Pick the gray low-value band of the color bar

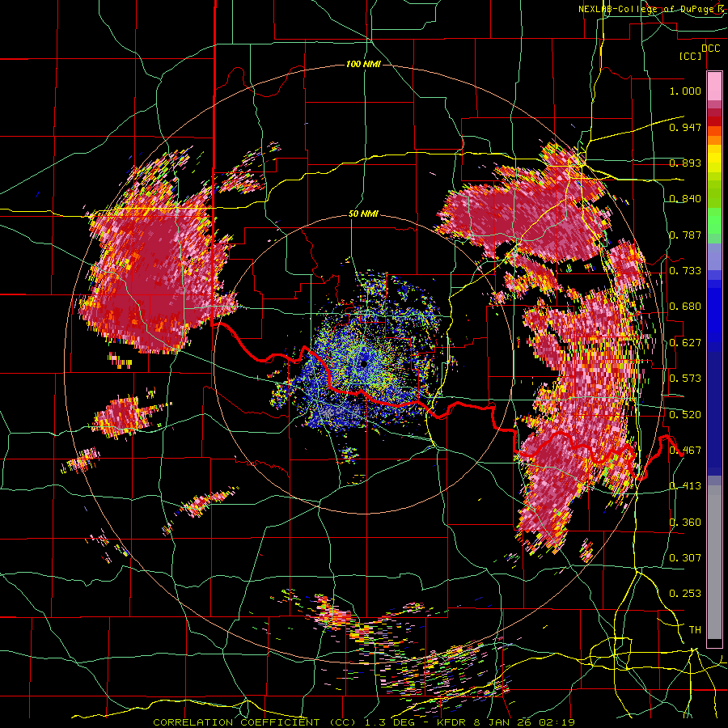(x=714, y=562)
